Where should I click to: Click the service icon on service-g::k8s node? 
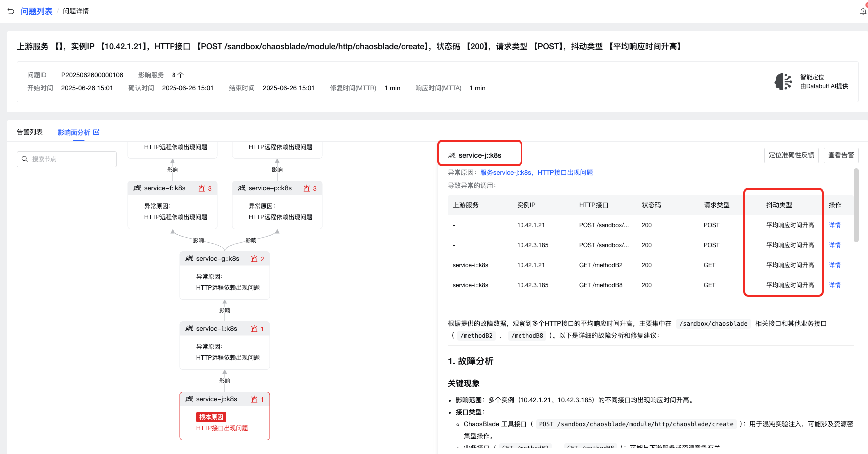point(189,259)
